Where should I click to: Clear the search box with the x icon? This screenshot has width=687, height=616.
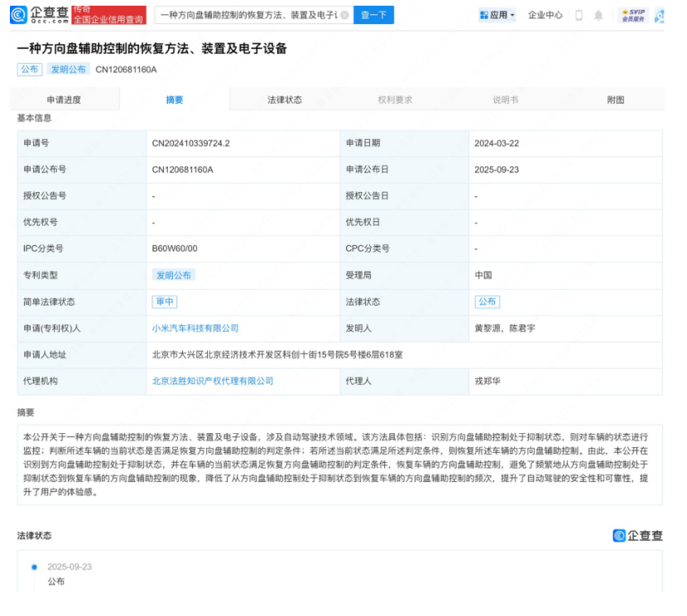[345, 16]
